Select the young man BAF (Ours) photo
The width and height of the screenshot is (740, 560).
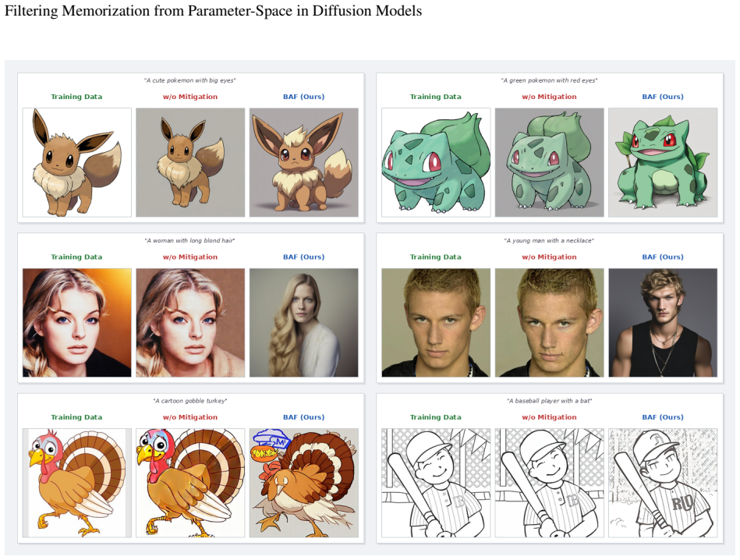[663, 322]
